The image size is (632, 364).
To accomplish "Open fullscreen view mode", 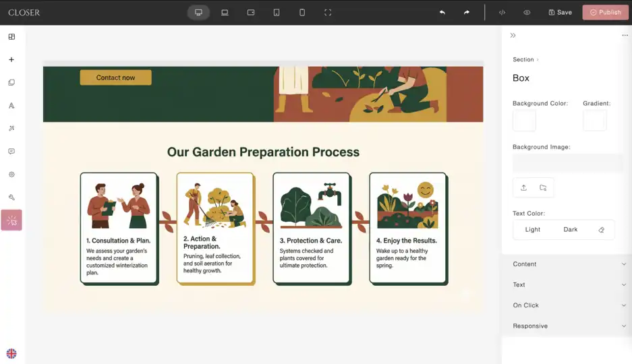I will pos(328,13).
